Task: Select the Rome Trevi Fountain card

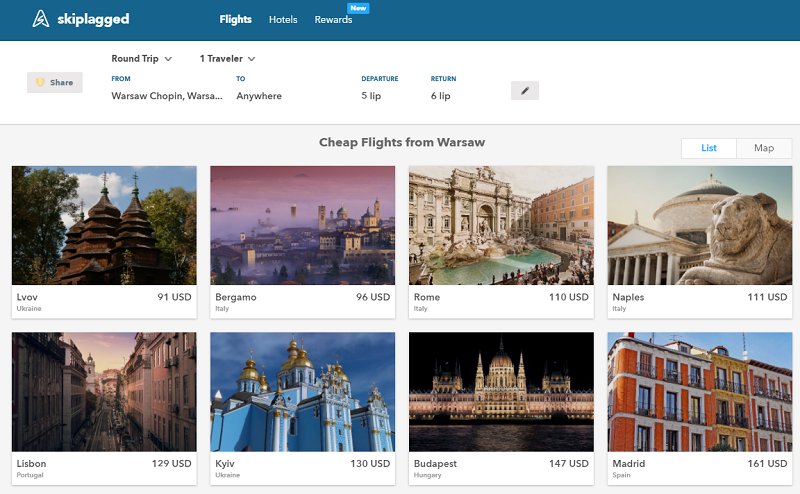Action: point(501,225)
